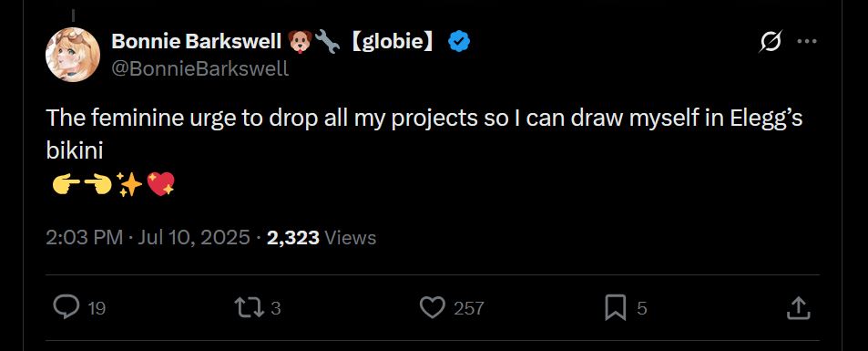This screenshot has width=868, height=351.
Task: Open the Grok explain post icon
Action: pyautogui.click(x=771, y=42)
